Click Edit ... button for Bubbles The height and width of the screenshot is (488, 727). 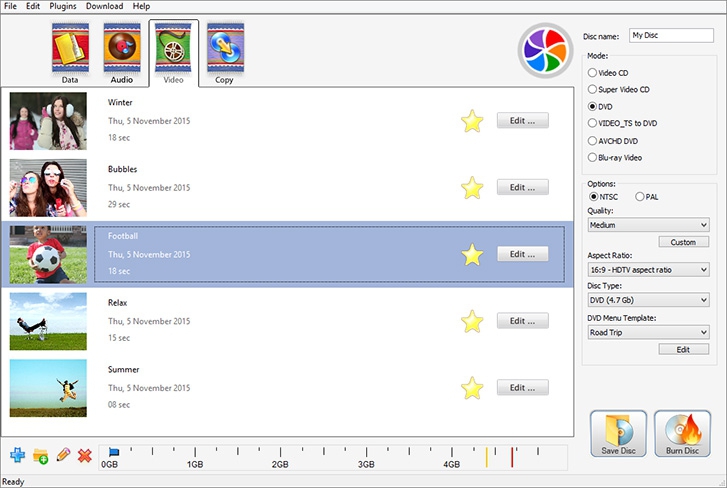523,187
